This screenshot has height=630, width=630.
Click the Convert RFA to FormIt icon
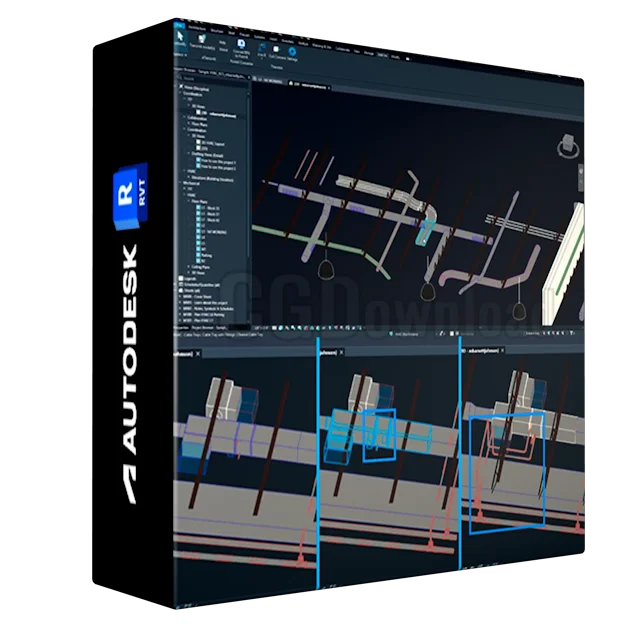241,44
